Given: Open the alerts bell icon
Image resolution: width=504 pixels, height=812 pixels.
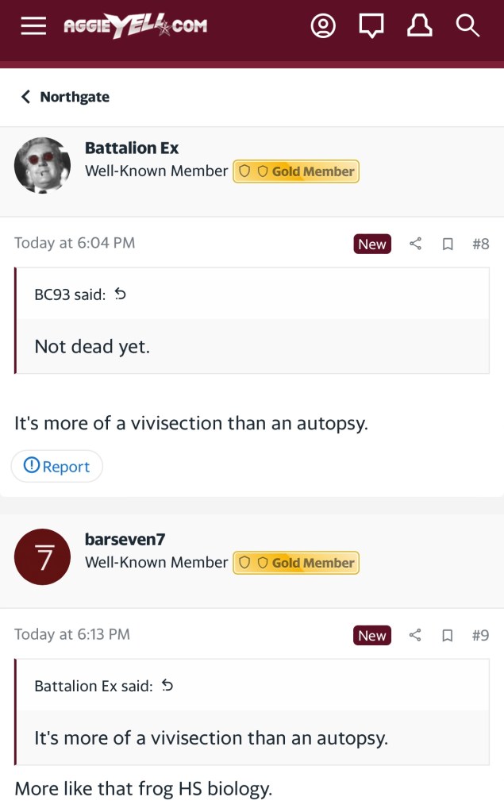Looking at the screenshot, I should (419, 26).
